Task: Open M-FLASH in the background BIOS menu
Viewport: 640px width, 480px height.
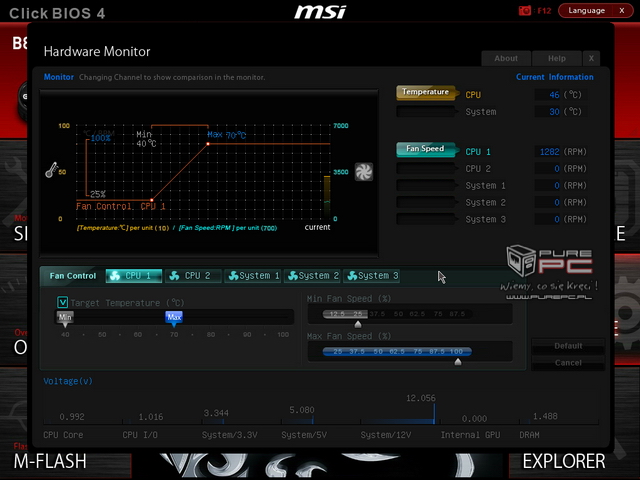Action: (x=50, y=462)
